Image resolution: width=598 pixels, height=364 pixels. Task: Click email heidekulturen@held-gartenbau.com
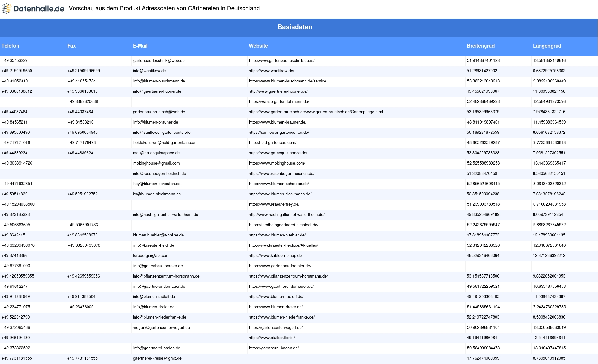click(x=165, y=143)
